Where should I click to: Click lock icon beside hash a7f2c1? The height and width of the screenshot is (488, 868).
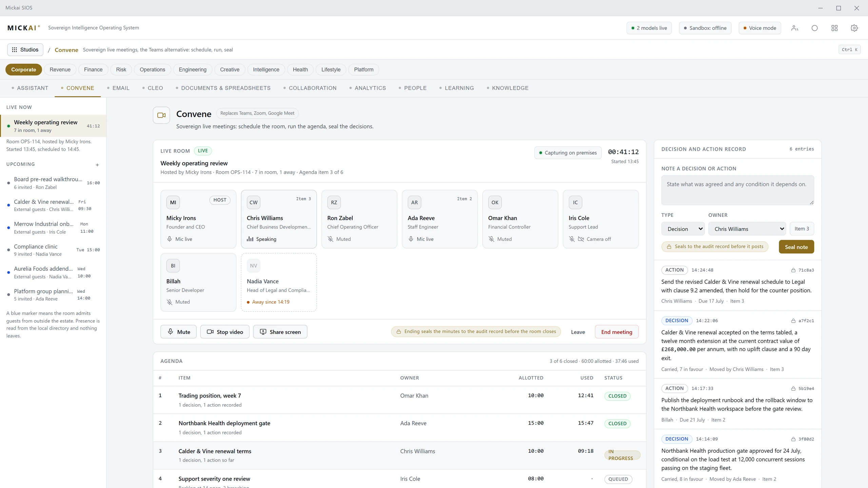tap(793, 321)
